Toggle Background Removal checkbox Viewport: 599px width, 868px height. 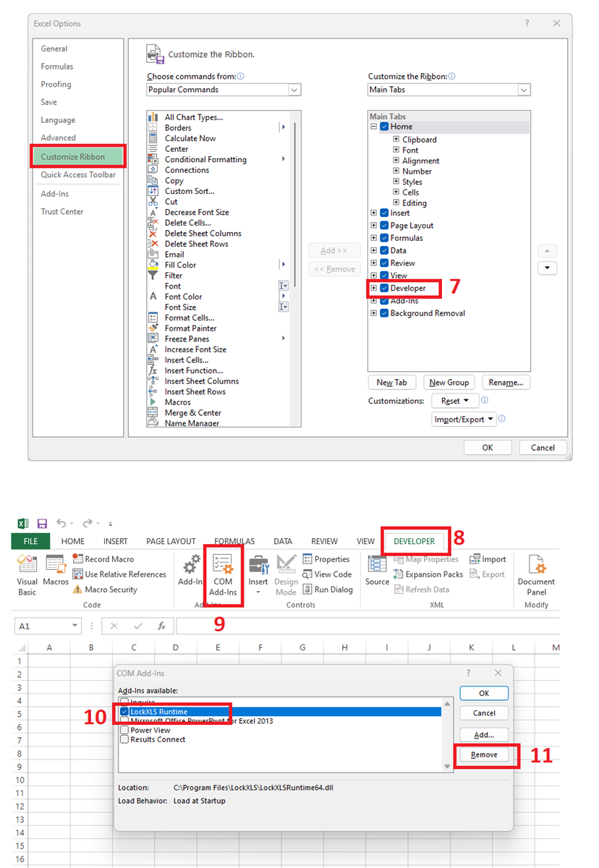[x=384, y=313]
